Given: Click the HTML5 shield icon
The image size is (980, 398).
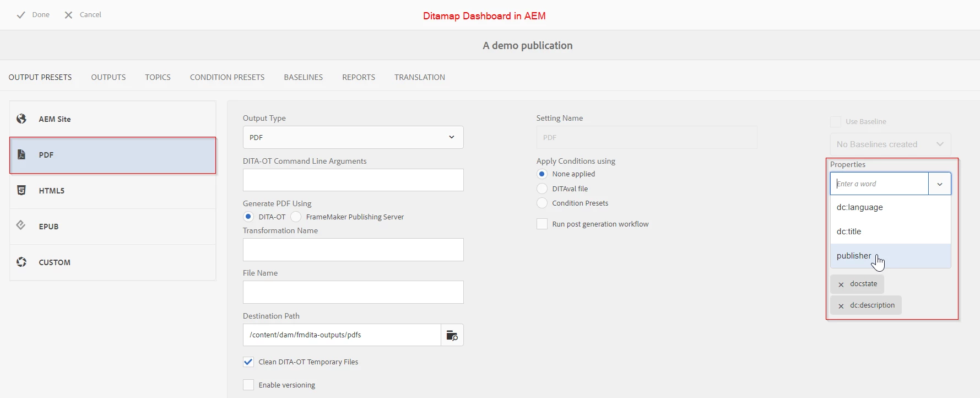Looking at the screenshot, I should pos(21,190).
